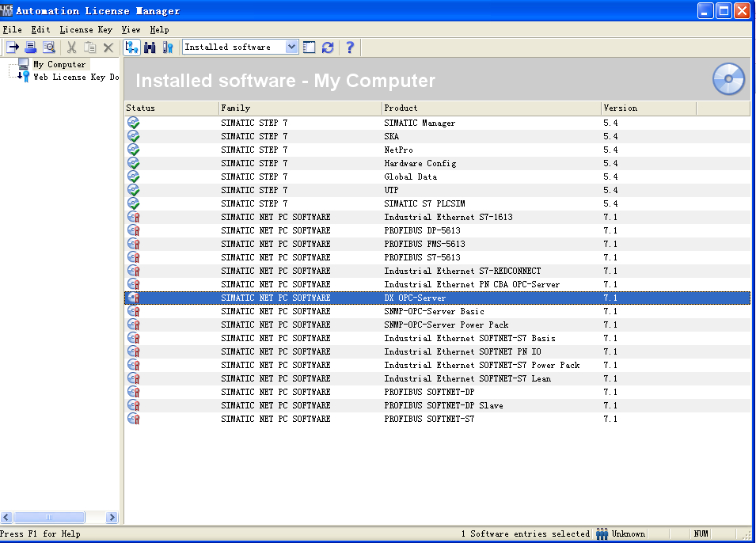Screen dimensions: 756x543
Task: Click the status icon of SIMATIC Manager row
Action: [x=133, y=123]
